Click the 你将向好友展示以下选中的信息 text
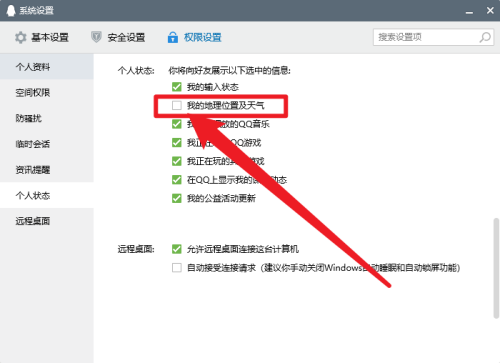Image resolution: width=500 pixels, height=363 pixels. pos(229,71)
